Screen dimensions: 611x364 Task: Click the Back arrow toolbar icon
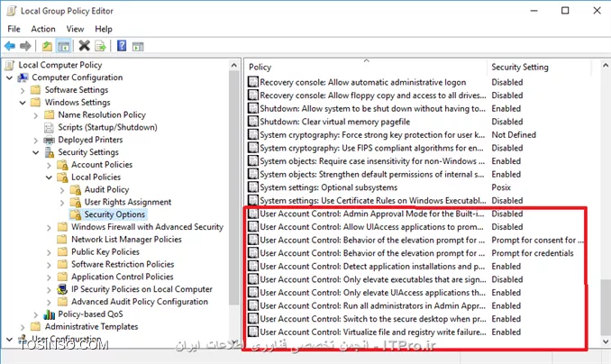point(10,46)
